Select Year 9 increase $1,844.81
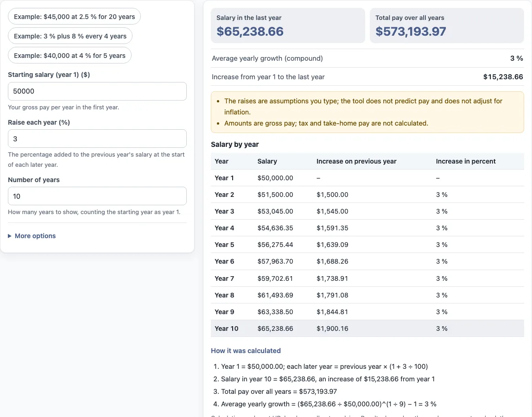 tap(332, 312)
